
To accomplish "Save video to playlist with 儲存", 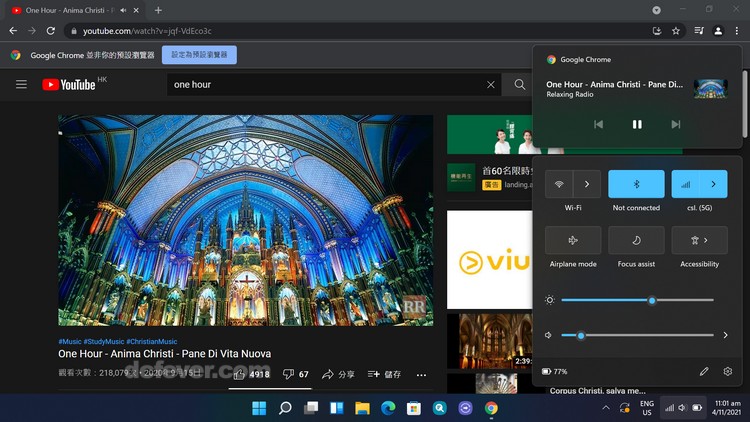I will tap(385, 374).
